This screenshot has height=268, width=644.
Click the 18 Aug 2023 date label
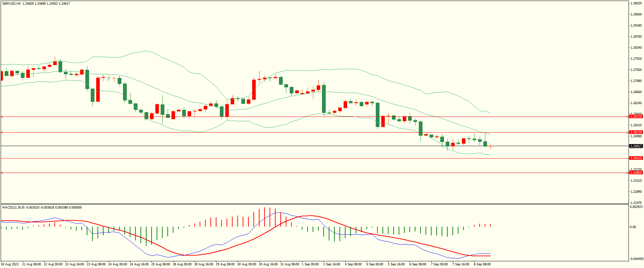10,264
